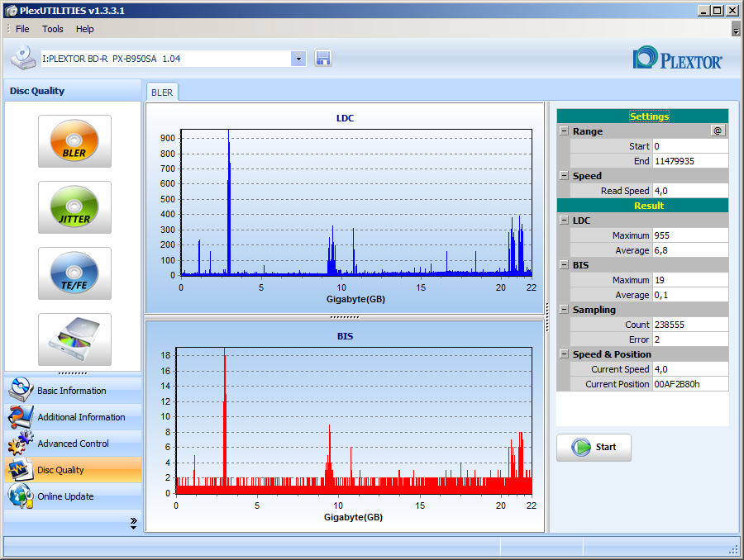Viewport: 744px width, 560px height.
Task: Collapse the Sampling section
Action: (x=564, y=309)
